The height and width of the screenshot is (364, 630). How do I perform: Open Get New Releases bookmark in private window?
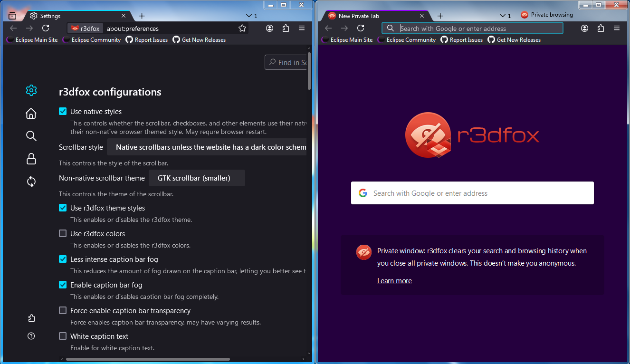(x=514, y=40)
